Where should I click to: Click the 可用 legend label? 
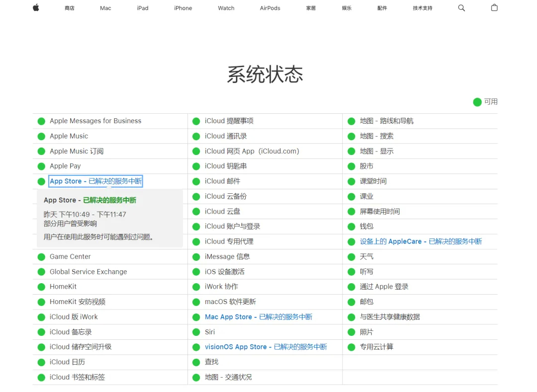[491, 102]
